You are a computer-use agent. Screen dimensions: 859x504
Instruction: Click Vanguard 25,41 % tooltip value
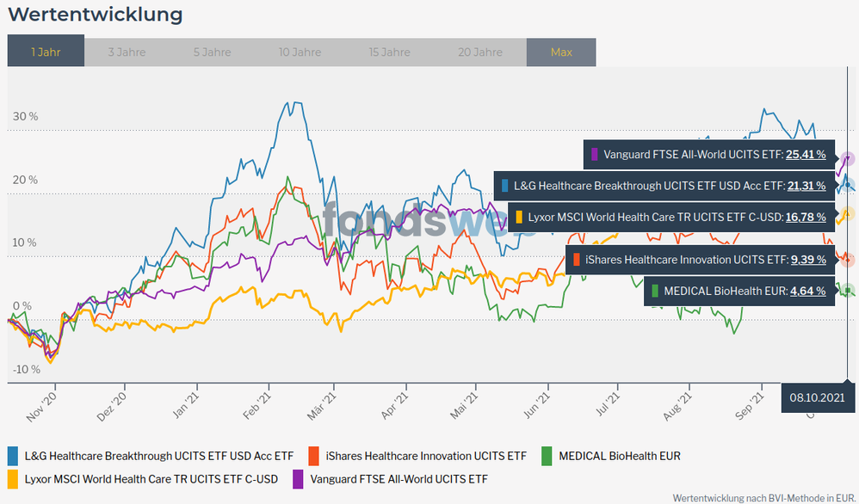(x=806, y=155)
